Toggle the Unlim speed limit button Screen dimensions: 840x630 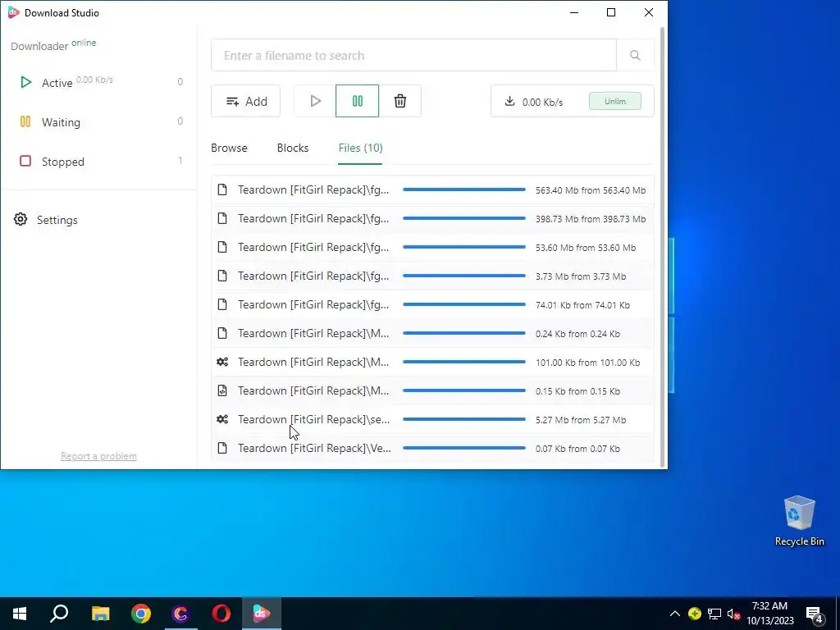click(x=615, y=101)
